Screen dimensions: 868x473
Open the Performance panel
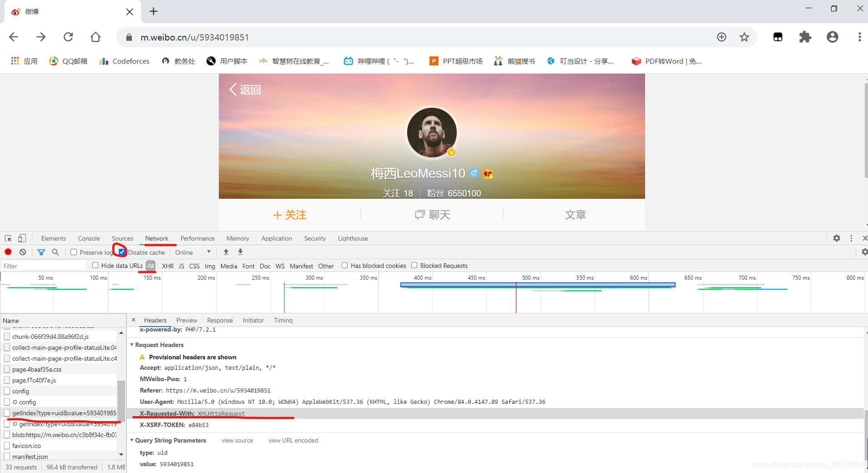(x=197, y=238)
